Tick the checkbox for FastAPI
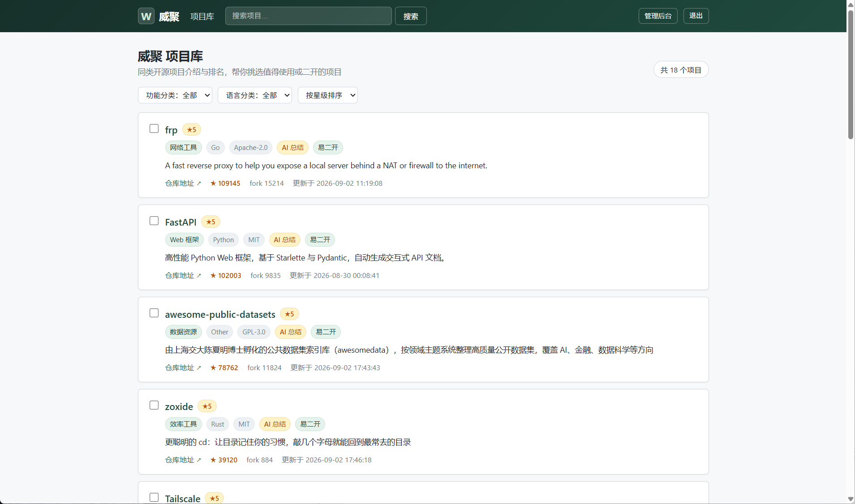 [154, 221]
